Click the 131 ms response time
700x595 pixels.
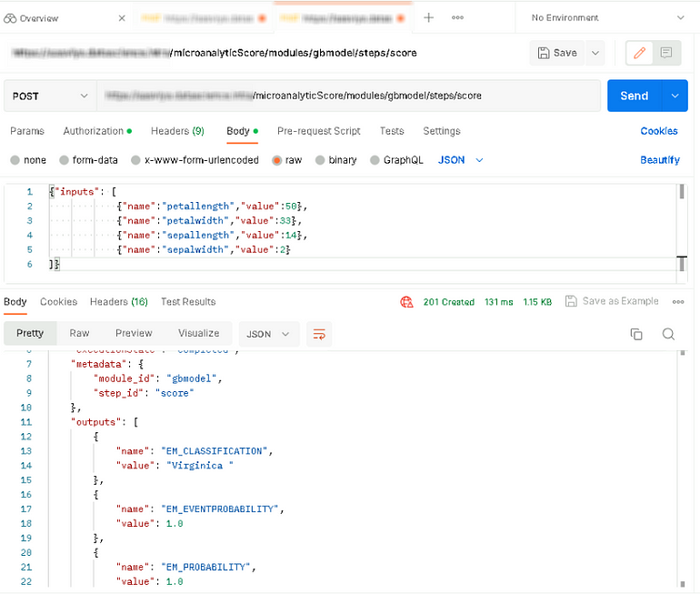499,302
